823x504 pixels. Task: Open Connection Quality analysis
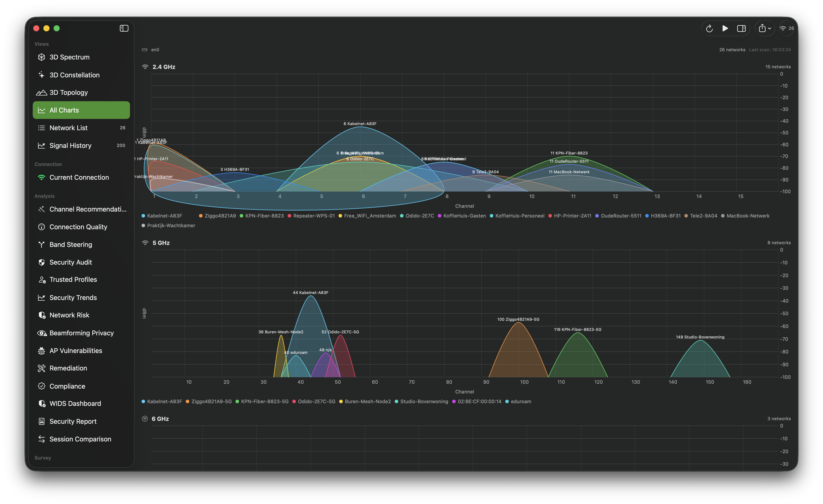tap(81, 227)
